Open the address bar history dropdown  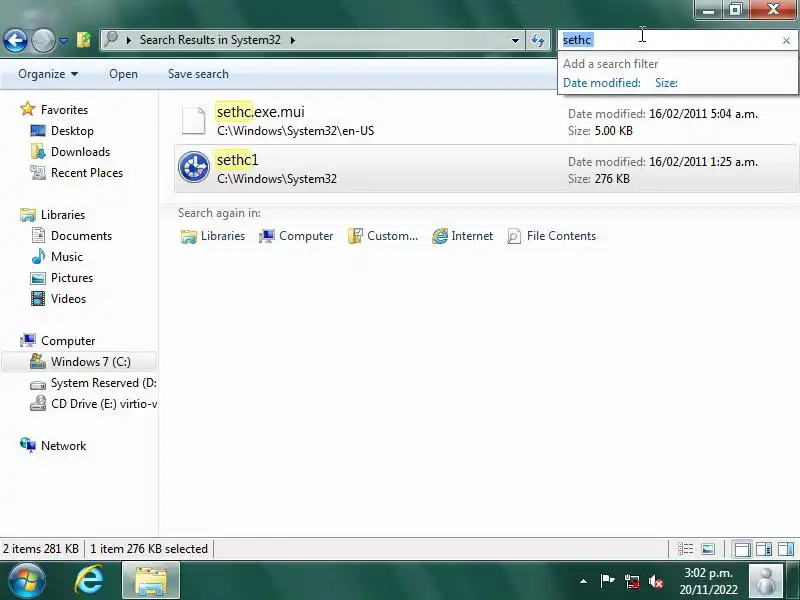515,40
